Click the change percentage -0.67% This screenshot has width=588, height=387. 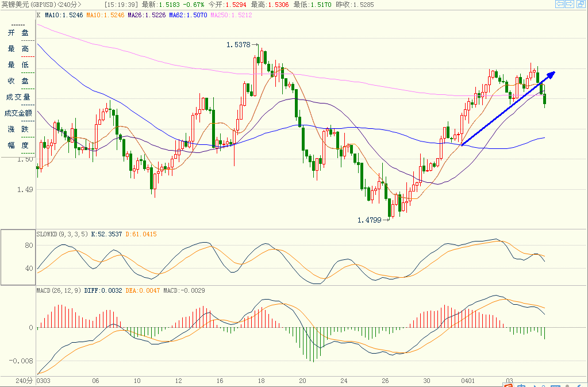pyautogui.click(x=194, y=5)
